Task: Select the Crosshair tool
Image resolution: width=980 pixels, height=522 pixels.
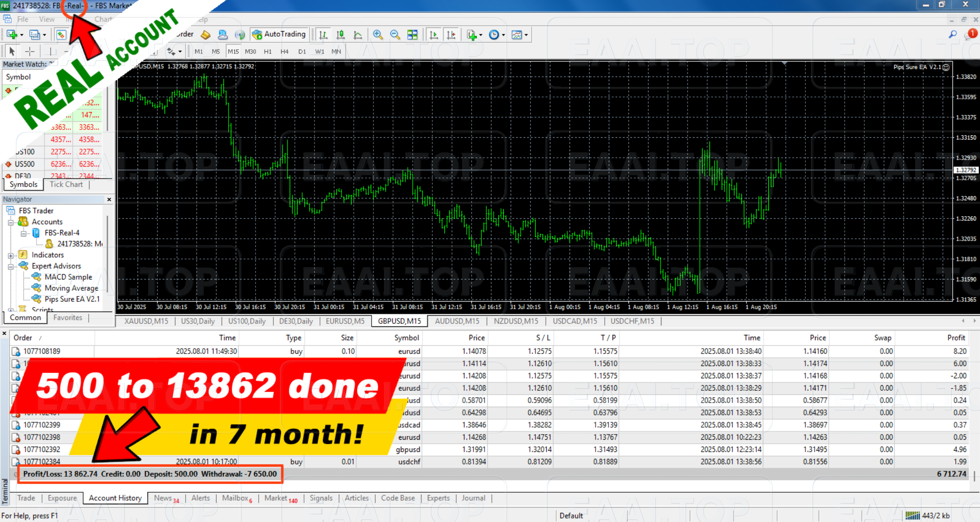Action: click(30, 51)
